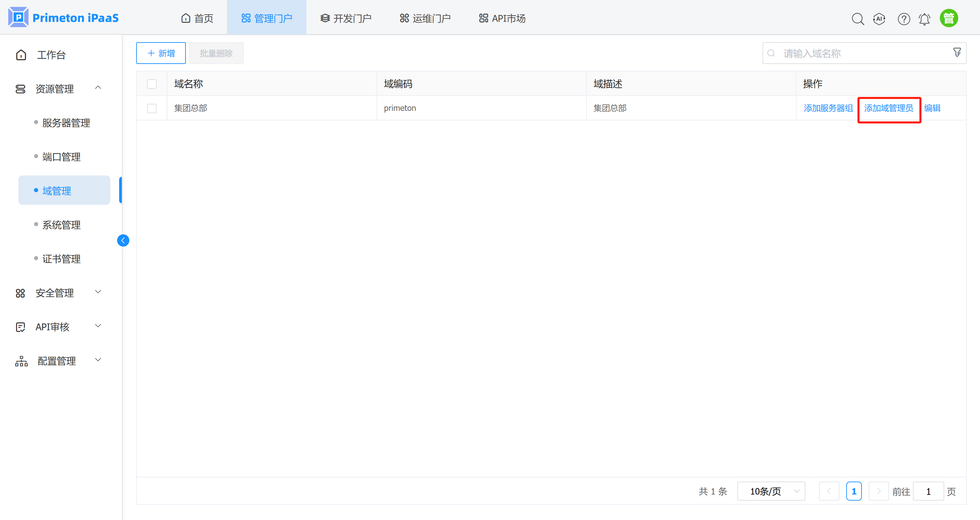Open the API市场 portal tab
980x520 pixels.
click(501, 17)
